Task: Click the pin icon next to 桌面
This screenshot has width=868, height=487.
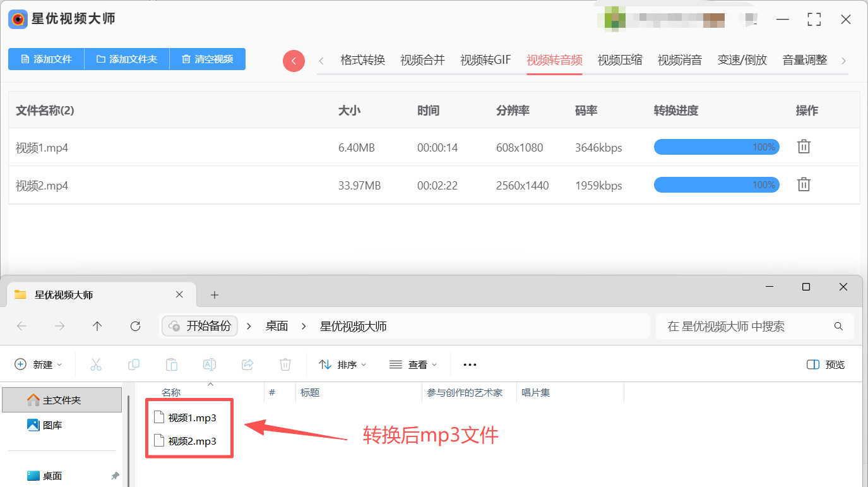Action: pyautogui.click(x=115, y=476)
